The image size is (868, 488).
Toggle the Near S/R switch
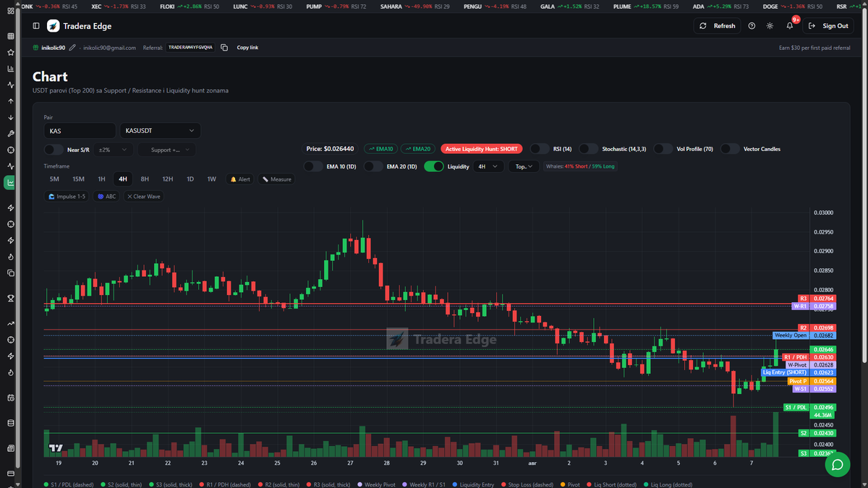(x=53, y=150)
